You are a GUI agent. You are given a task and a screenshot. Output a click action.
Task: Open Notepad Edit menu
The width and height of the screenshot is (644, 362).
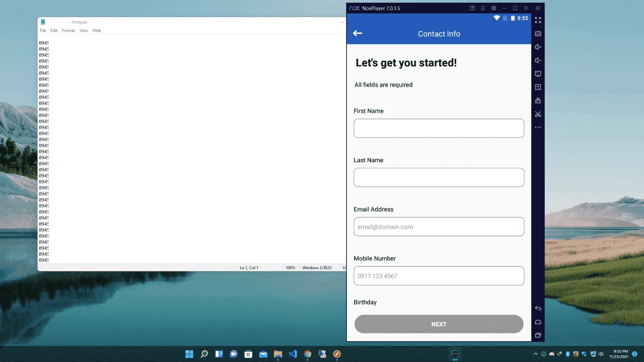pos(54,31)
